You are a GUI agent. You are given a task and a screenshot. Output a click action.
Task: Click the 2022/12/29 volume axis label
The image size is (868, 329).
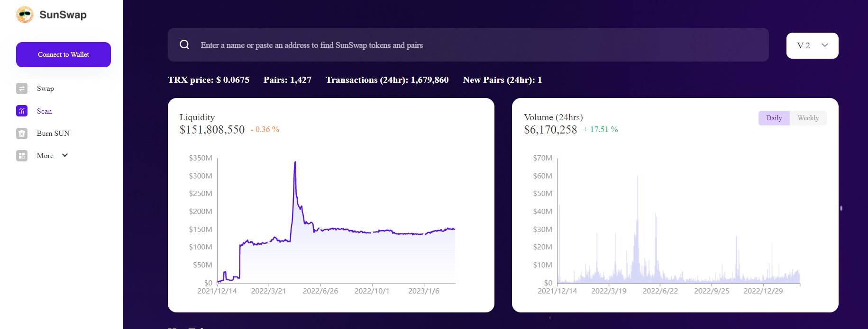[x=763, y=291]
